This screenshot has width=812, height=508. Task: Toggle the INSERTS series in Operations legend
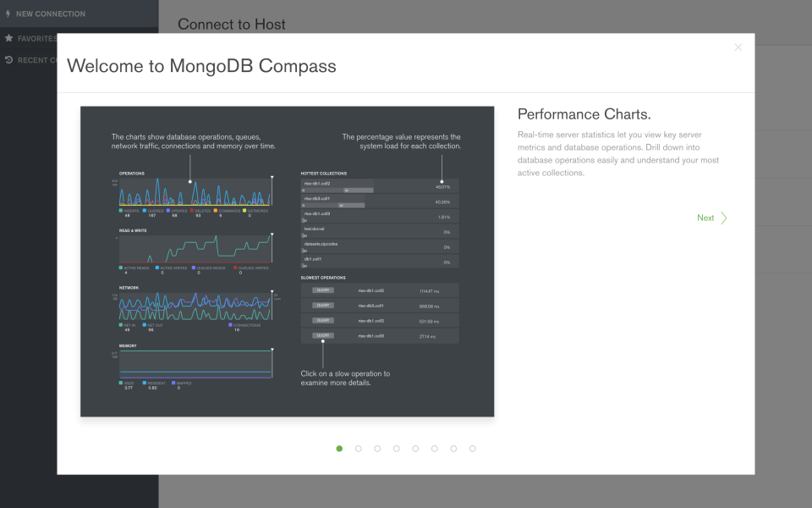120,209
